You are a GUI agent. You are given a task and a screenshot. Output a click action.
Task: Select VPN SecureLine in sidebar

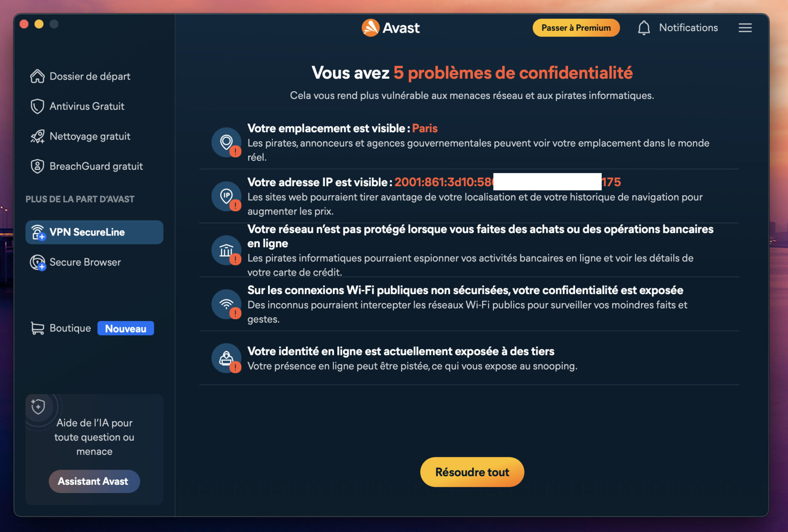[x=94, y=232]
